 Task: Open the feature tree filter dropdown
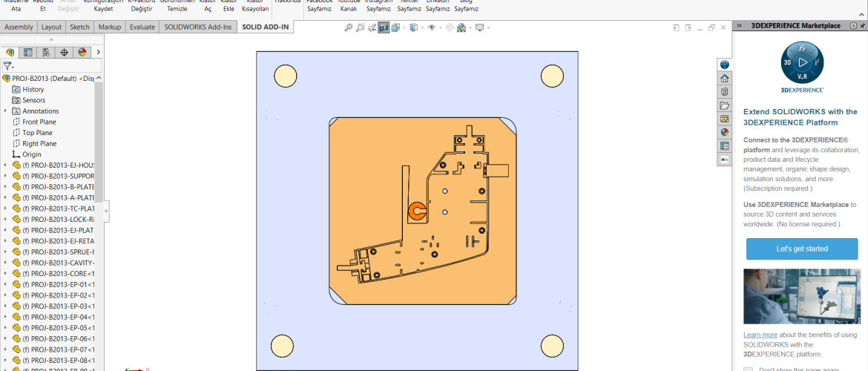[x=9, y=66]
